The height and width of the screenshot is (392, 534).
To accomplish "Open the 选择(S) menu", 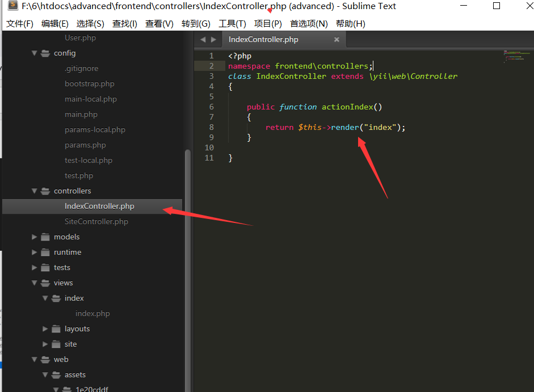I will [90, 24].
